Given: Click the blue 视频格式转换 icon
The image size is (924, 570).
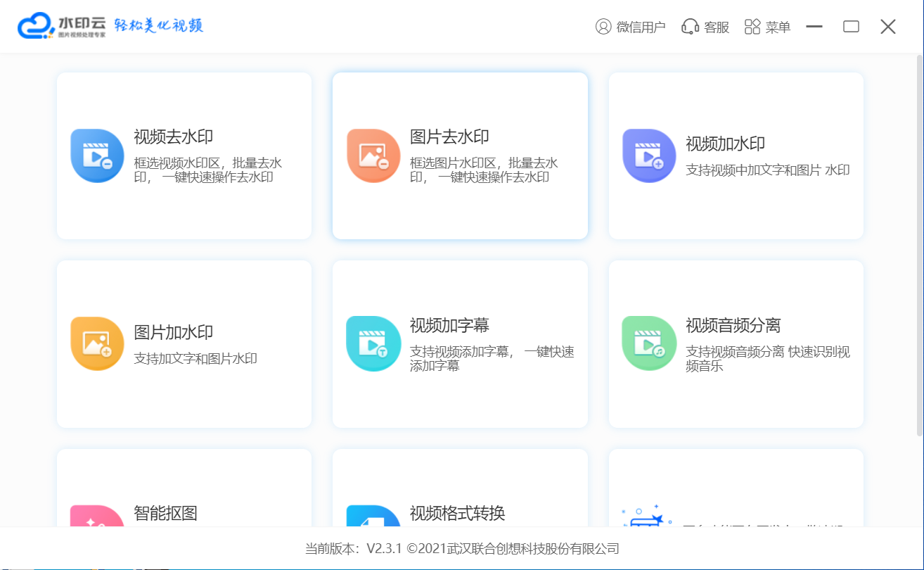Looking at the screenshot, I should (x=373, y=517).
